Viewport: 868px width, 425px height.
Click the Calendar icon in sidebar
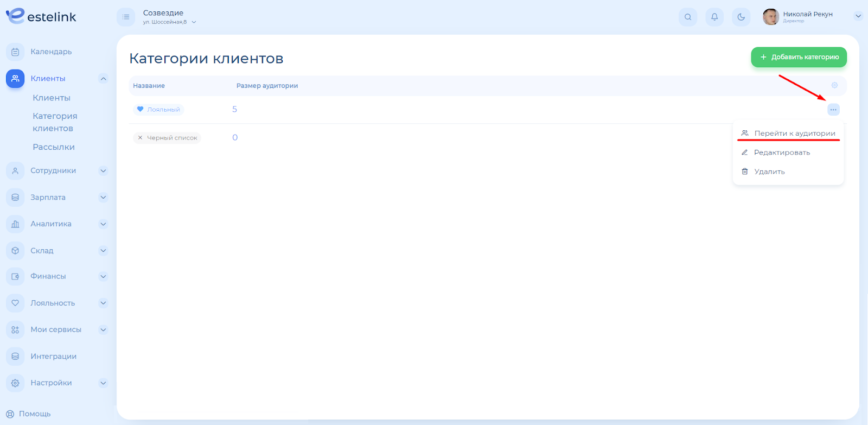15,52
